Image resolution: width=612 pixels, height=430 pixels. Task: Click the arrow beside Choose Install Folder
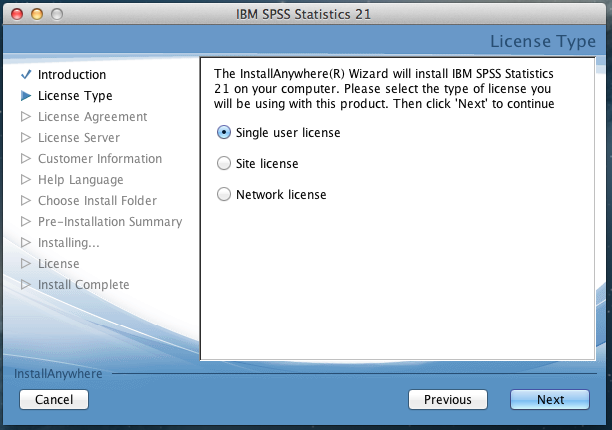[x=26, y=201]
